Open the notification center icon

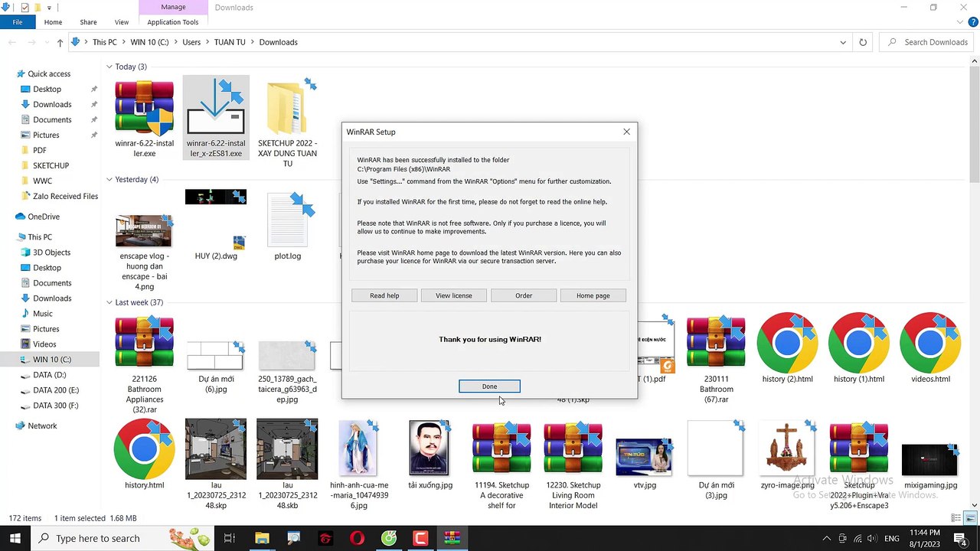(962, 539)
